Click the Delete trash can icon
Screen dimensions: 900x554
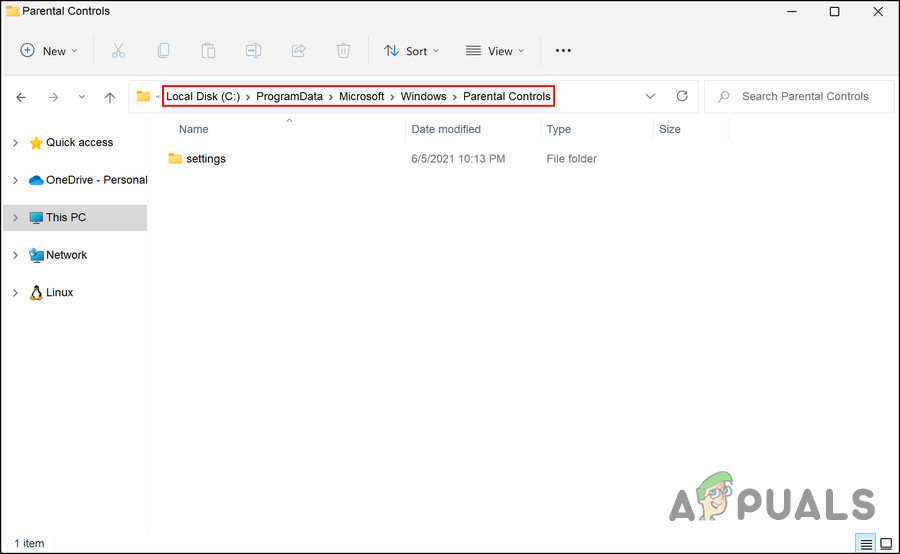point(343,51)
